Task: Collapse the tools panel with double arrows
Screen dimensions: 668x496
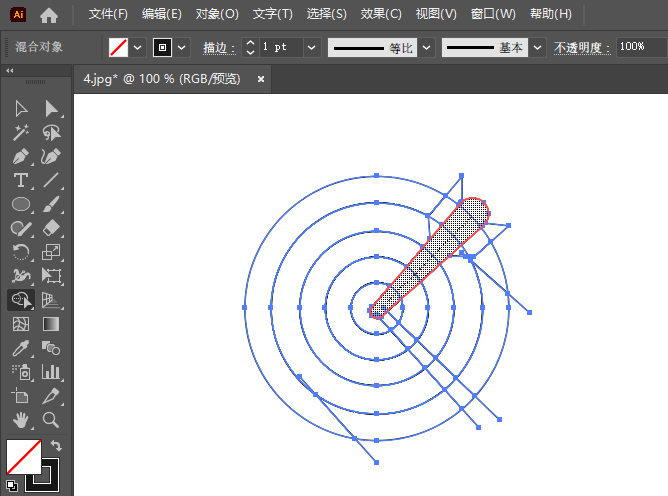Action: click(x=10, y=70)
